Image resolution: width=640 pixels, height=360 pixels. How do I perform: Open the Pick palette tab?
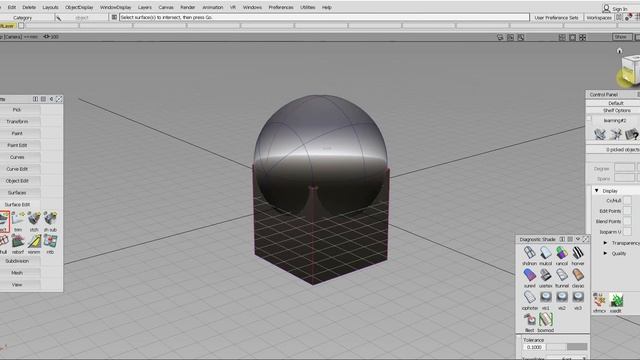point(17,110)
